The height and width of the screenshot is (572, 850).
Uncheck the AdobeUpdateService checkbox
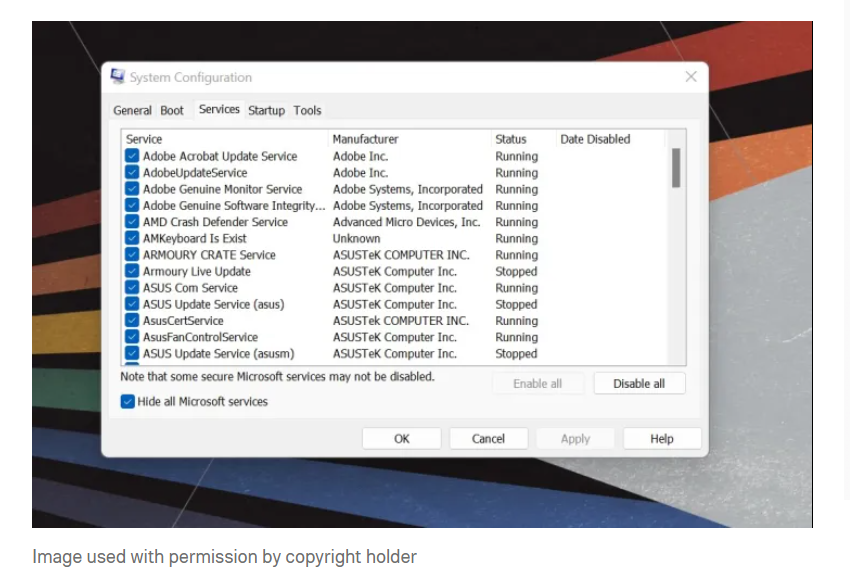point(132,172)
